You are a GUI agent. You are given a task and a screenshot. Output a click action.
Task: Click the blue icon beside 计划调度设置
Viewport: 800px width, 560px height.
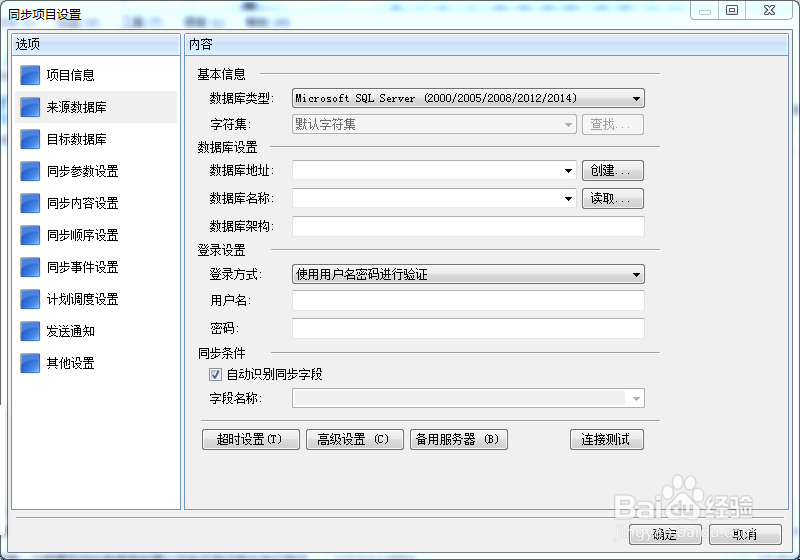30,299
